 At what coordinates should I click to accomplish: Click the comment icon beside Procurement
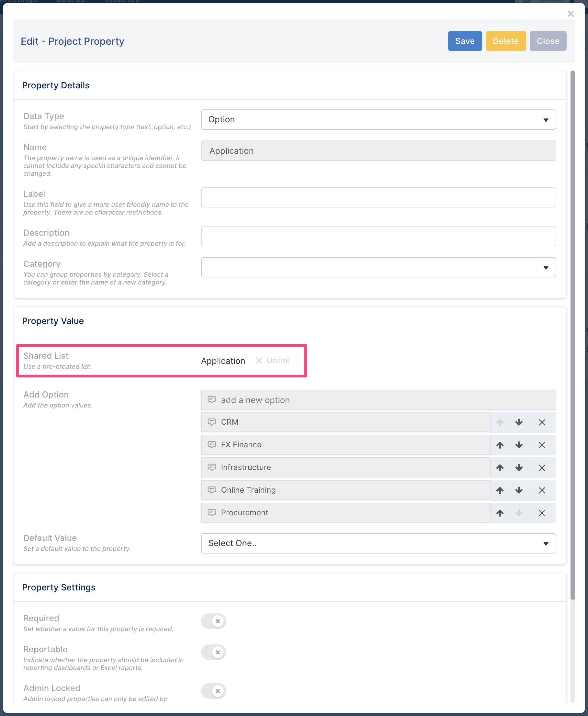coord(212,512)
